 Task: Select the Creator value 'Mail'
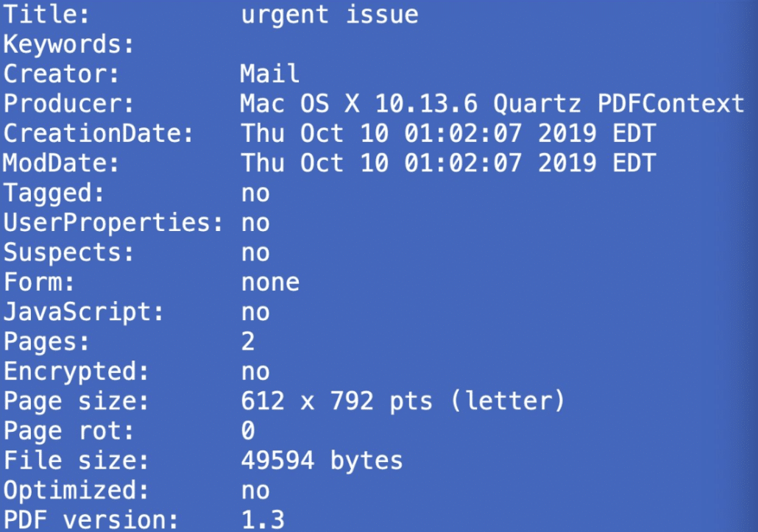270,74
